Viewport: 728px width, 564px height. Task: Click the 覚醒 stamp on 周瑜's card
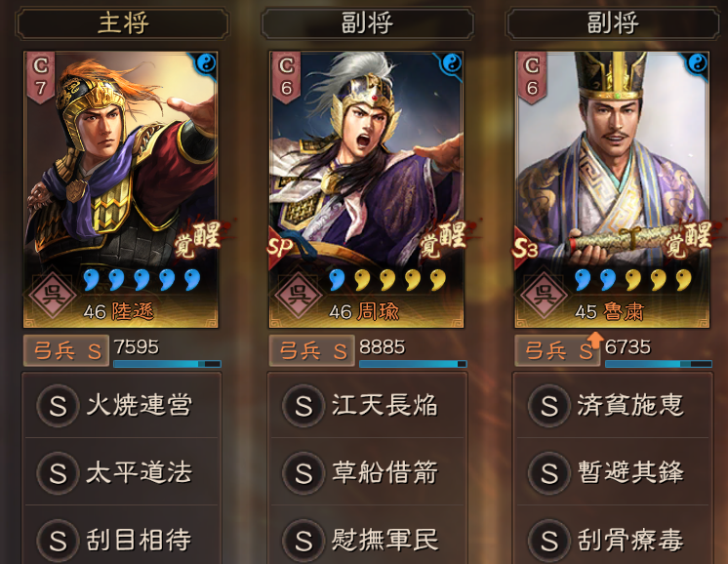(443, 239)
